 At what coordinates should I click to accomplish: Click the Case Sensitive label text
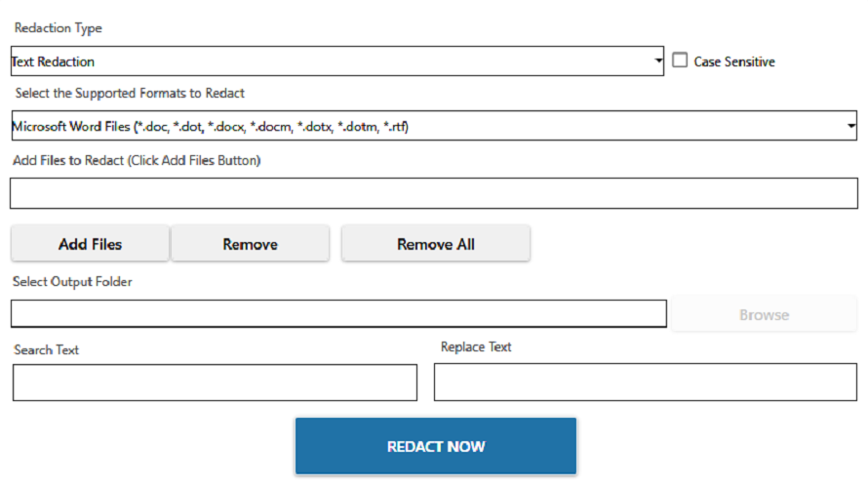pos(734,61)
